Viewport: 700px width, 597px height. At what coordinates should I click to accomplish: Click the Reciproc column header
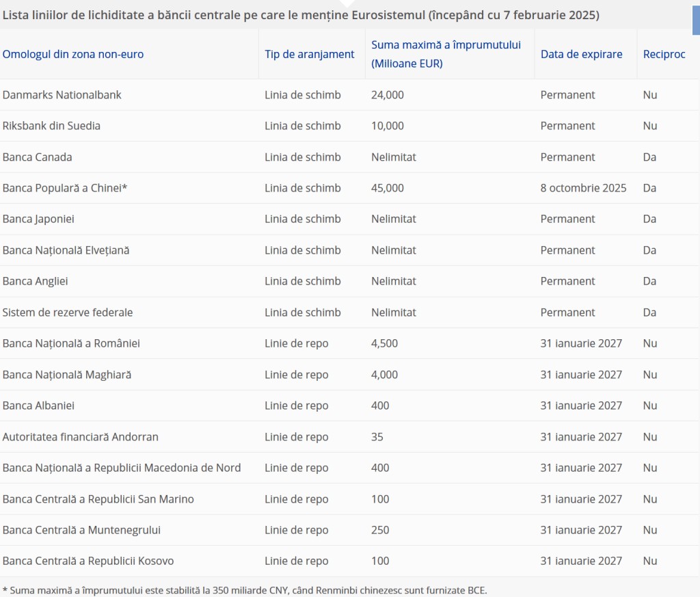click(664, 54)
